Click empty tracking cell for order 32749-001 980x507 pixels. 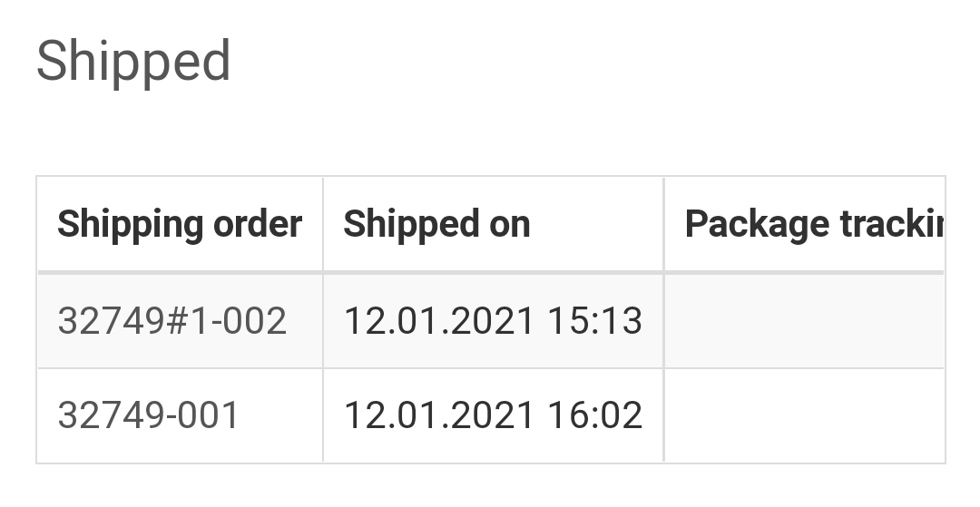pos(804,415)
